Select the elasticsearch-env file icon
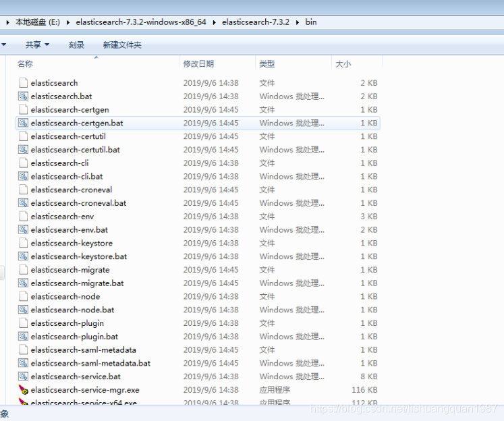This screenshot has height=421, width=504. 23,217
